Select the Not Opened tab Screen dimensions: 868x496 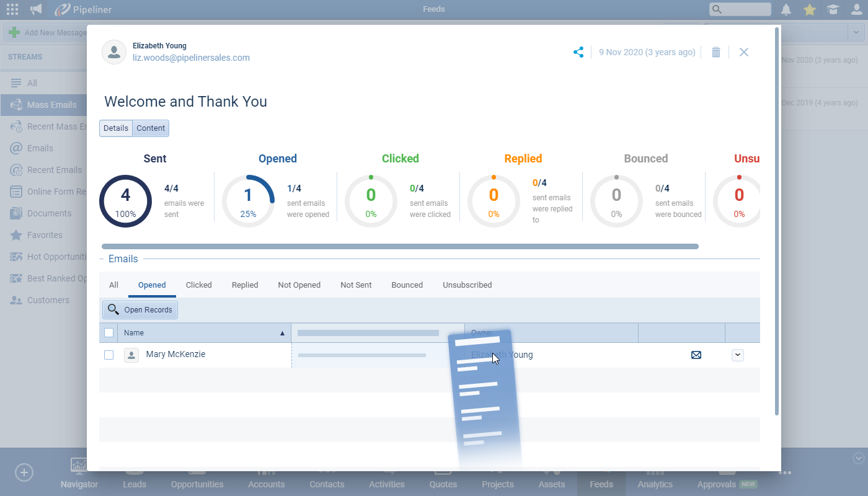pos(299,285)
